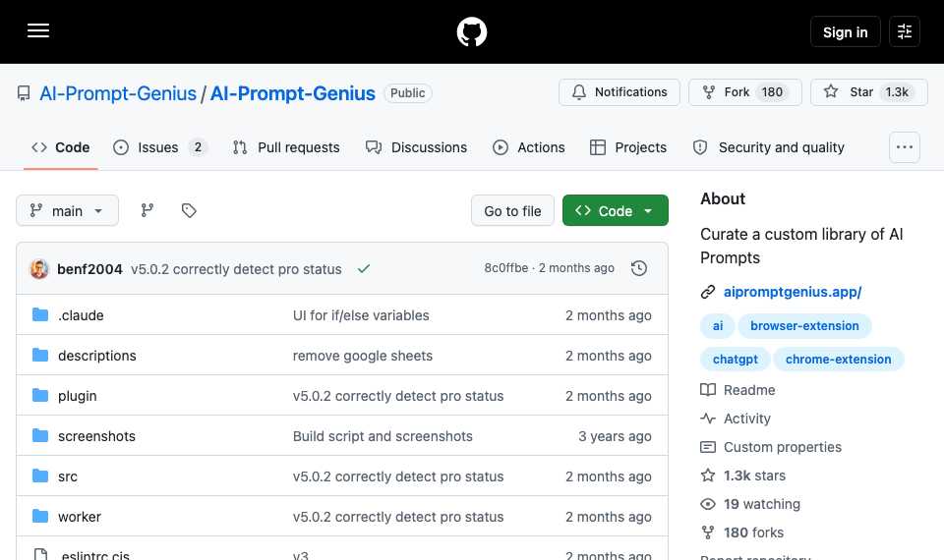944x560 pixels.
Task: Click the watching eye icon
Action: 708,504
